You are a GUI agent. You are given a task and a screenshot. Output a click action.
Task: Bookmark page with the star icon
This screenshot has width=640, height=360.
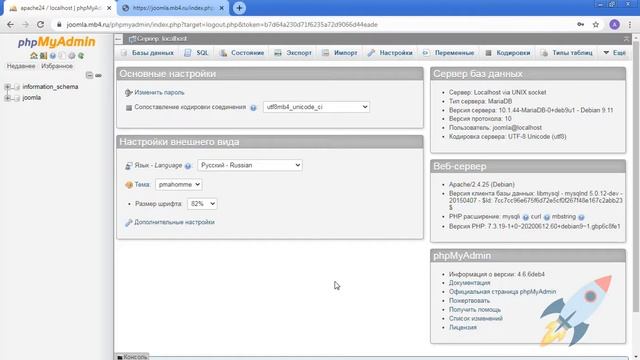pyautogui.click(x=596, y=24)
